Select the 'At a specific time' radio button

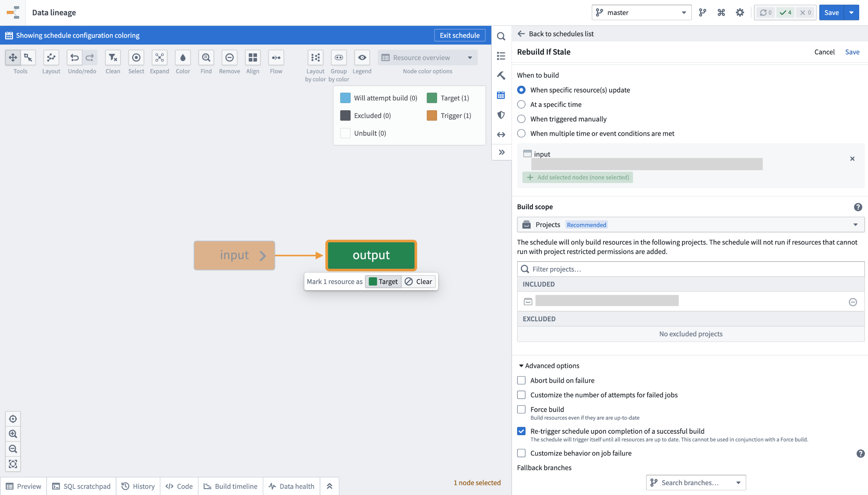(521, 104)
